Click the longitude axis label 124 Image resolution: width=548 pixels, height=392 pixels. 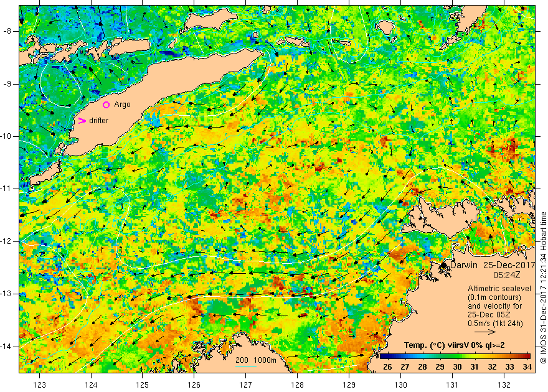pos(91,385)
